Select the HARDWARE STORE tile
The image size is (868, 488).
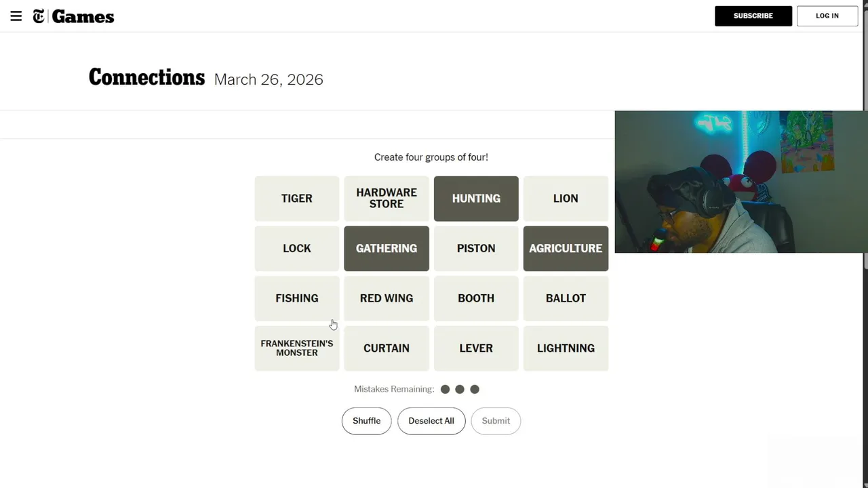387,199
